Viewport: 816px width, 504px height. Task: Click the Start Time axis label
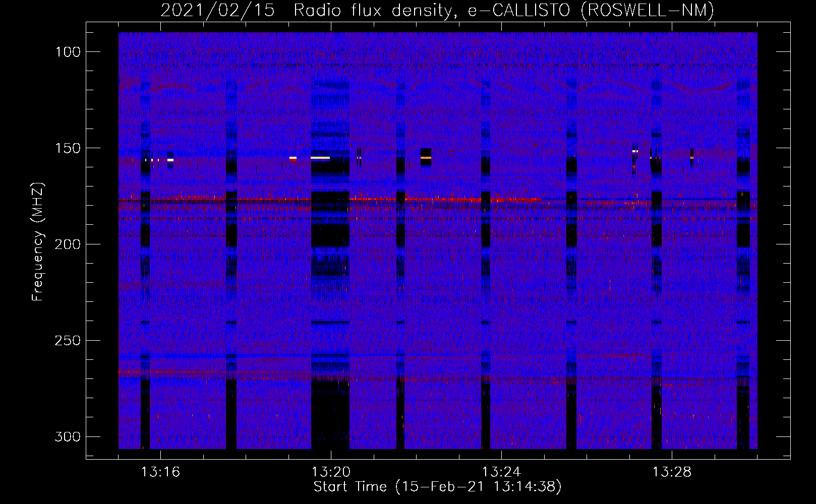point(438,487)
